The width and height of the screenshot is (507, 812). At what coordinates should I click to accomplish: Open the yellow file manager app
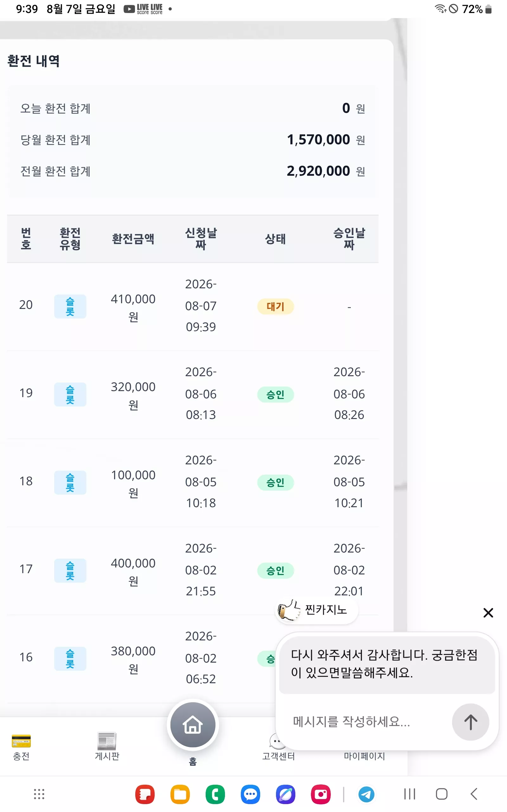click(180, 794)
